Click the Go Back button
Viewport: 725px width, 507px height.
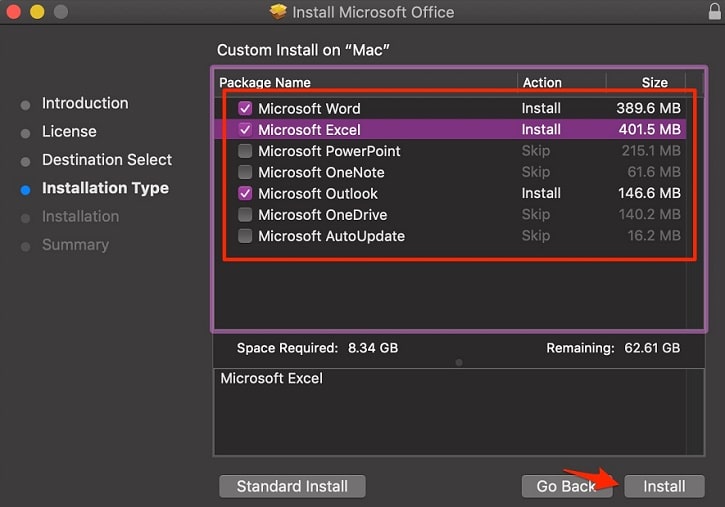[567, 486]
